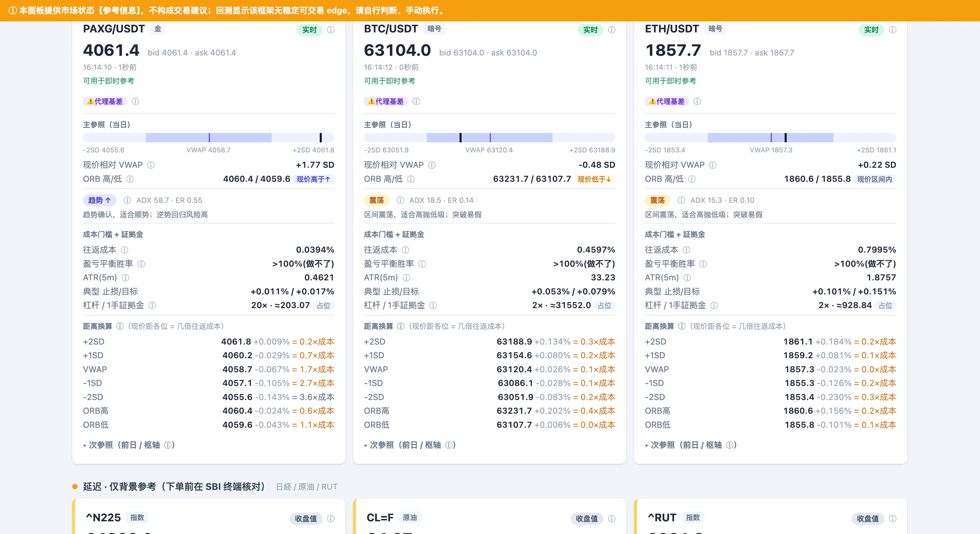This screenshot has width=980, height=534.
Task: Click ATR(5m) info icon in PAXG/USDT card
Action: click(x=125, y=278)
